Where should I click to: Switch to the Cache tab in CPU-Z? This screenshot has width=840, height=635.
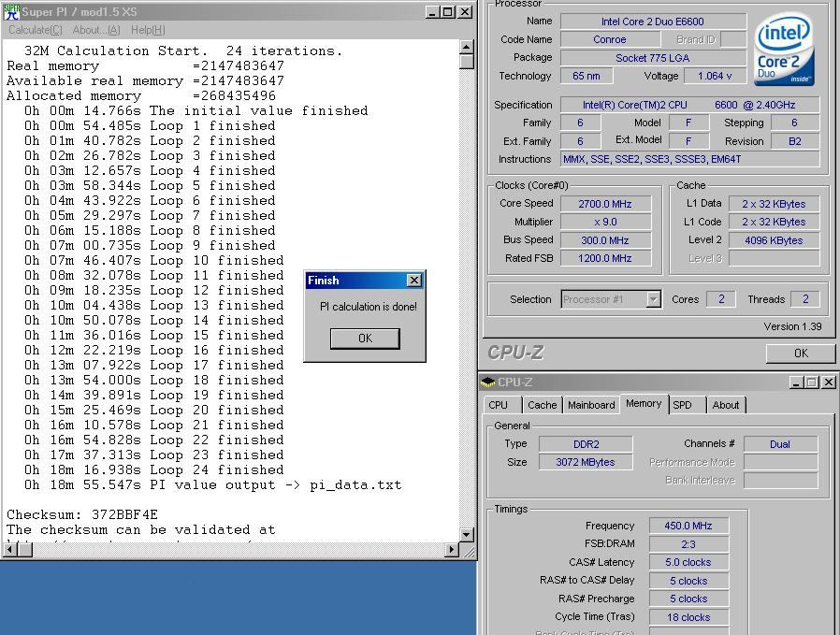[x=543, y=405]
